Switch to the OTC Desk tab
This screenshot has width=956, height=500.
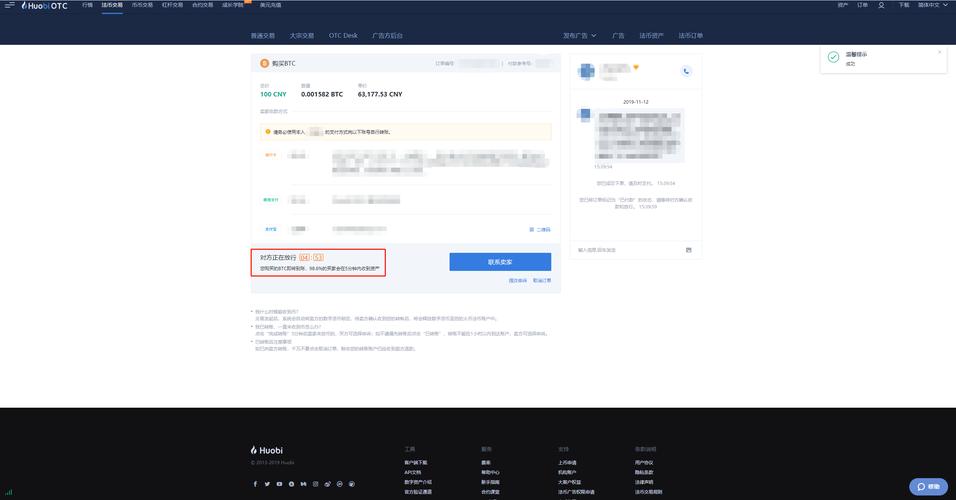(x=343, y=35)
